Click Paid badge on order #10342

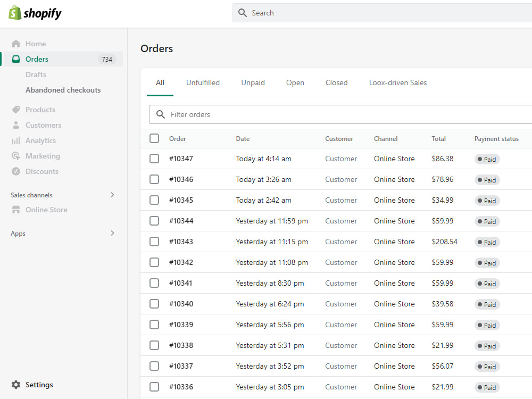(487, 263)
